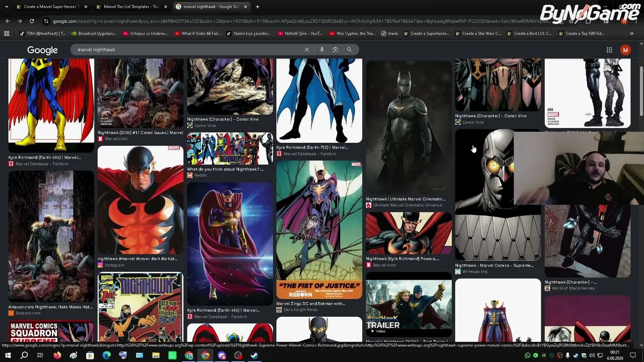This screenshot has width=644, height=362.
Task: Open the TSM (@teekfeast) bookmark
Action: [43, 34]
